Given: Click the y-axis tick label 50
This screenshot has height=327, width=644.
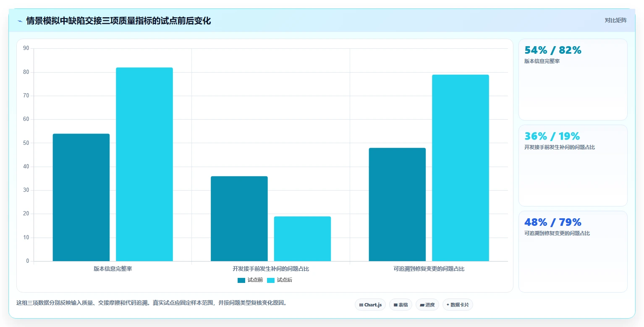Looking at the screenshot, I should click(x=26, y=143).
